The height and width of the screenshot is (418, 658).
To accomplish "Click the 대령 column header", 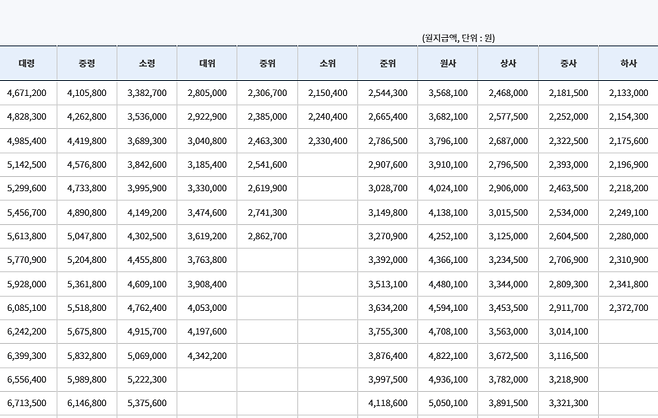I will tap(27, 62).
